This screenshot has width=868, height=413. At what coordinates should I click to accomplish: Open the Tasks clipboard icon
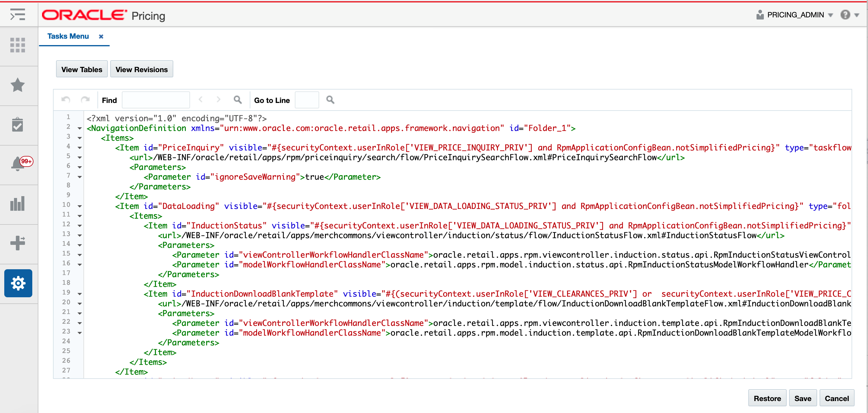(x=18, y=125)
